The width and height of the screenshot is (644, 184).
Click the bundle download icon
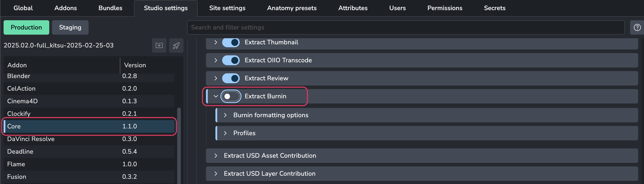[159, 45]
